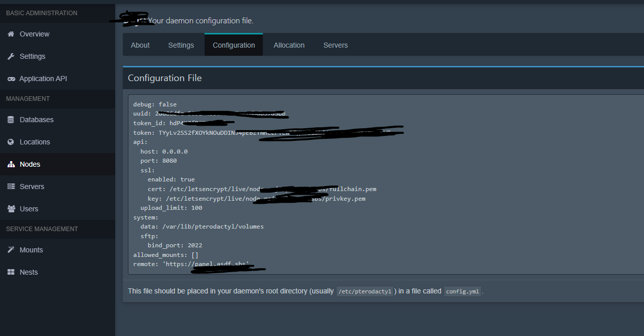Screen dimensions: 644x336
Task: Select the Configuration tab
Action: pyautogui.click(x=234, y=45)
